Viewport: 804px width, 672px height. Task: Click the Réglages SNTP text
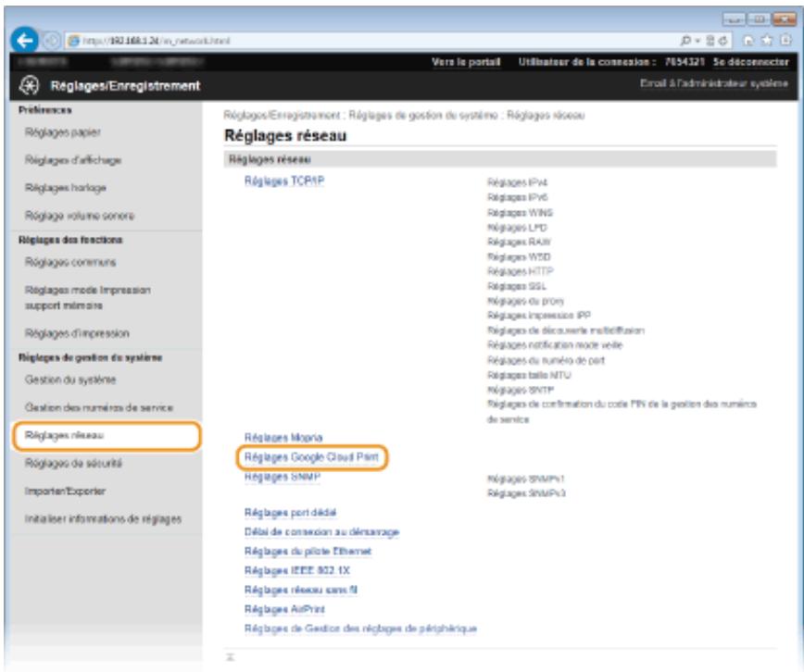521,390
